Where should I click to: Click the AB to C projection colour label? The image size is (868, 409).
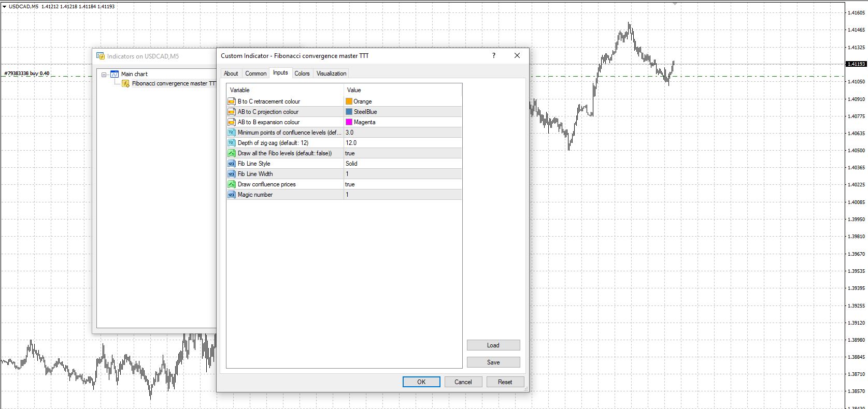[x=268, y=112]
